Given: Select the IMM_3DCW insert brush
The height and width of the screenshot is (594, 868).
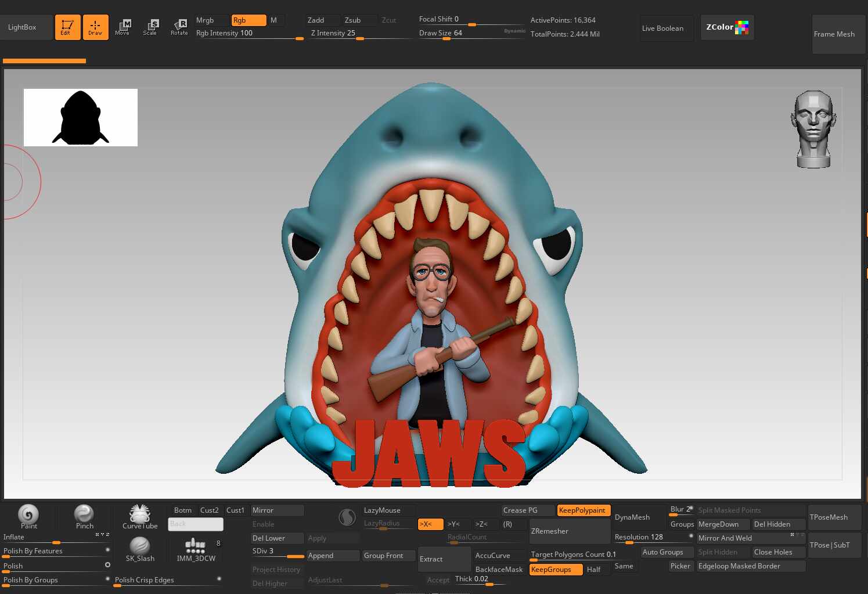Looking at the screenshot, I should (x=196, y=549).
